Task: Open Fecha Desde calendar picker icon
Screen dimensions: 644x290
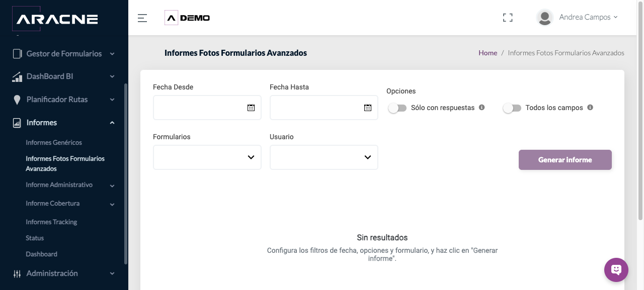Action: tap(251, 108)
